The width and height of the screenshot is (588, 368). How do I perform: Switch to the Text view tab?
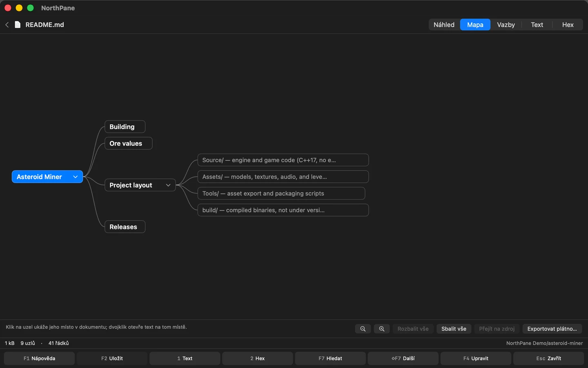pos(537,25)
